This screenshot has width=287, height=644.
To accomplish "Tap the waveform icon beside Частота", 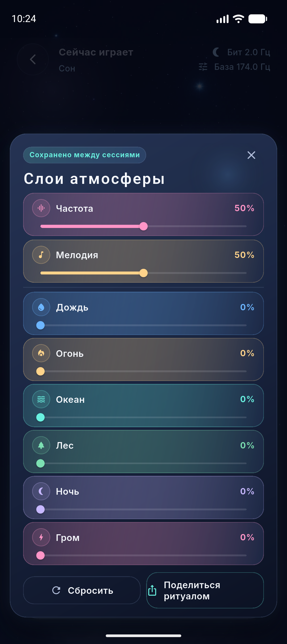I will pos(41,208).
